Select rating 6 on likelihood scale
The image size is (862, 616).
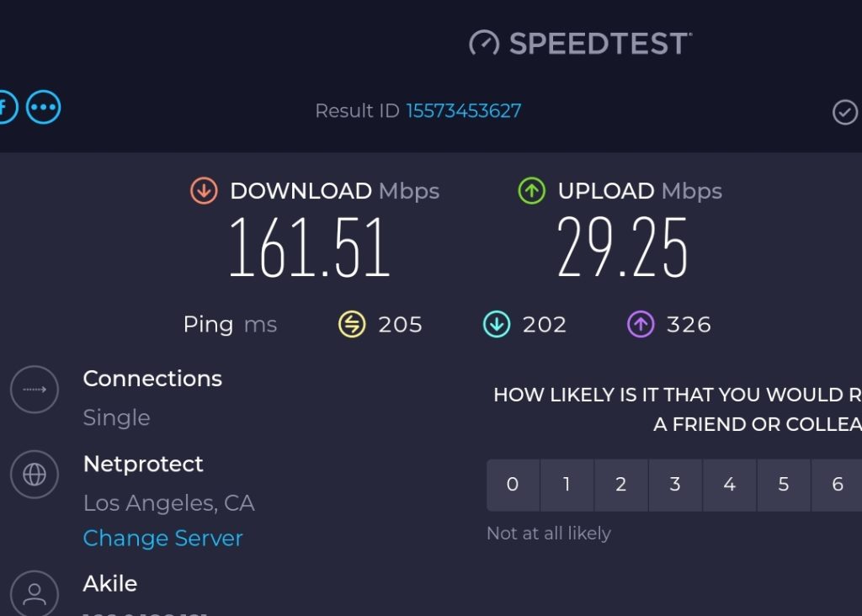point(837,485)
